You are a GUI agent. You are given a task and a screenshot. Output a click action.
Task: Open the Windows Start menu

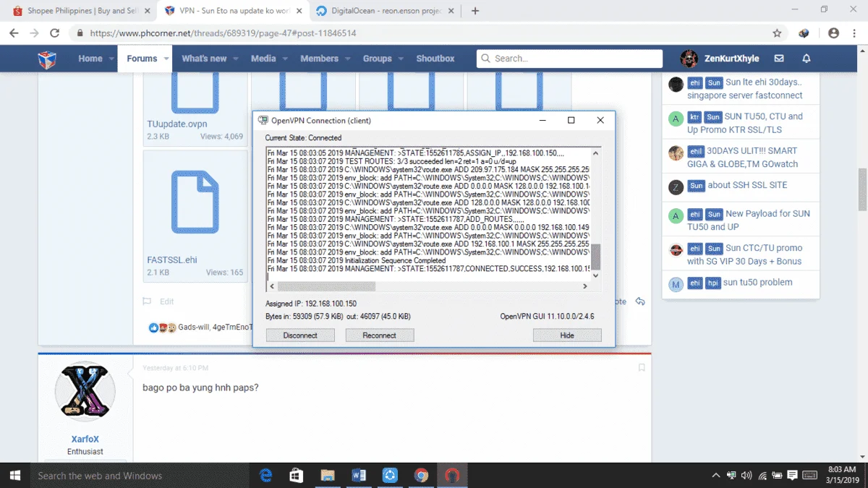pyautogui.click(x=14, y=475)
